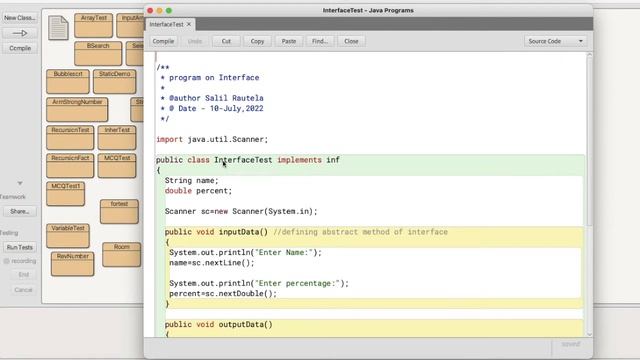
Task: Select the README document icon in the class diagram
Action: pyautogui.click(x=58, y=28)
